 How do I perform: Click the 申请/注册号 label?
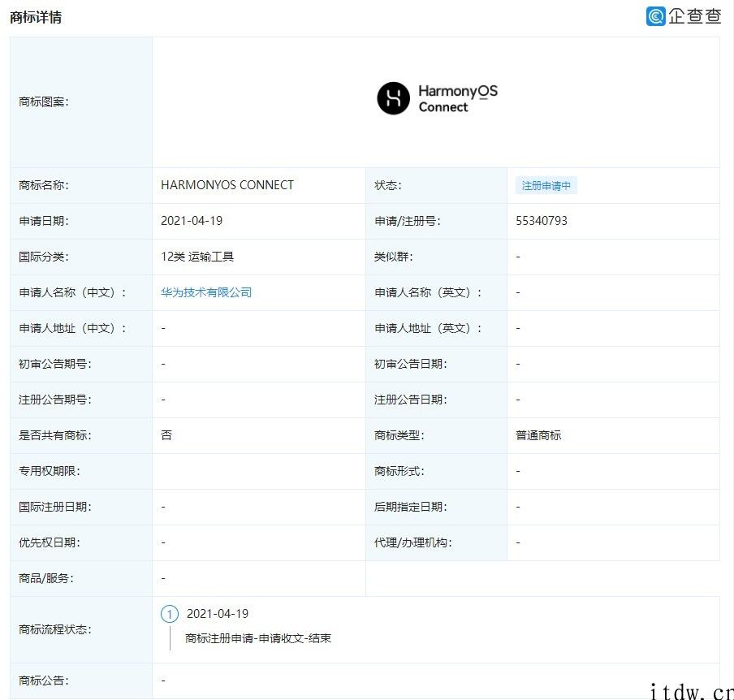pyautogui.click(x=408, y=221)
